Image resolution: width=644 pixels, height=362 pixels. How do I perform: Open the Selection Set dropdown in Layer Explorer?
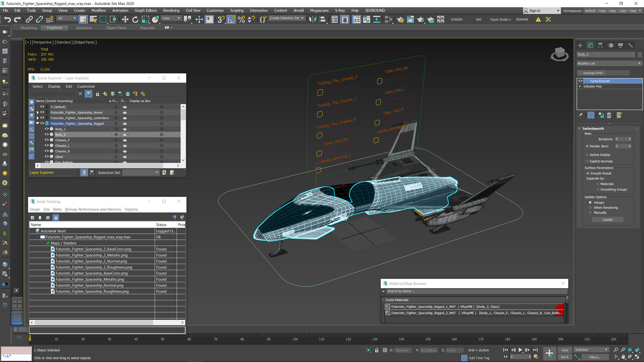tap(141, 173)
